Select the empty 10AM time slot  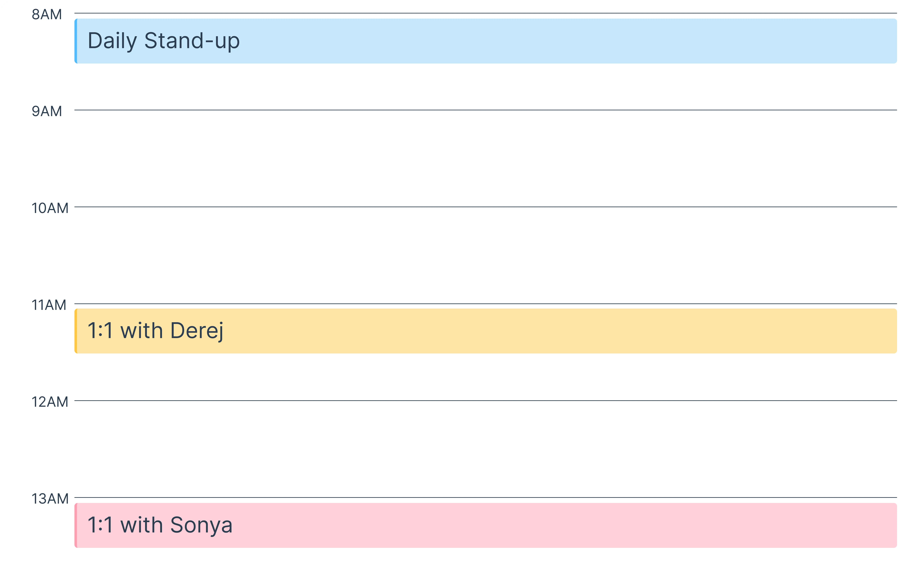tap(486, 255)
